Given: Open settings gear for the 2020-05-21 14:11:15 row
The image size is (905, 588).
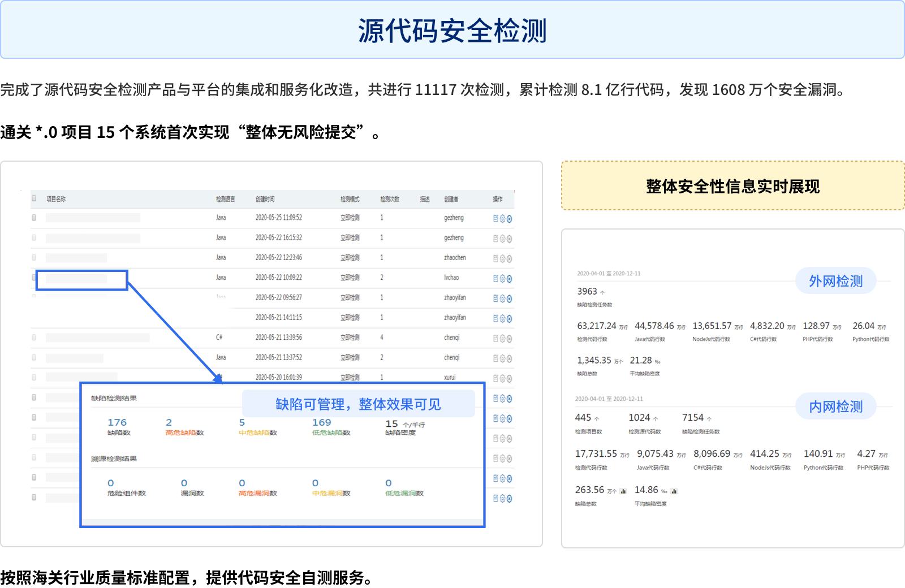Looking at the screenshot, I should pos(502,319).
